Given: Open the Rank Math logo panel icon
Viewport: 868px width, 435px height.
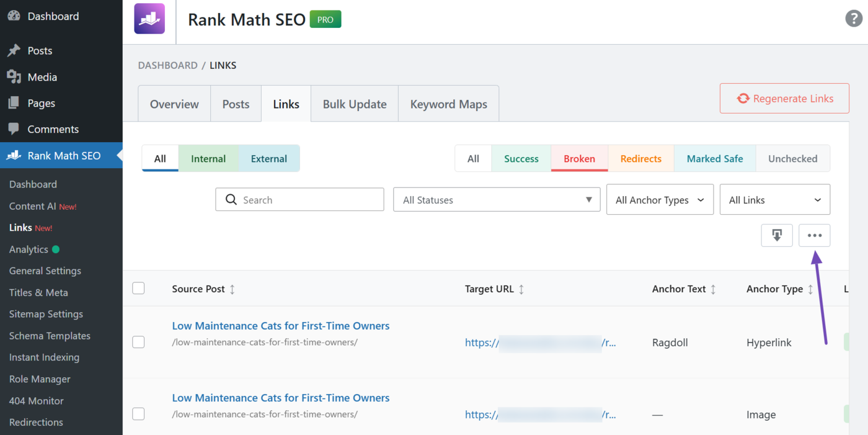Looking at the screenshot, I should coord(149,19).
